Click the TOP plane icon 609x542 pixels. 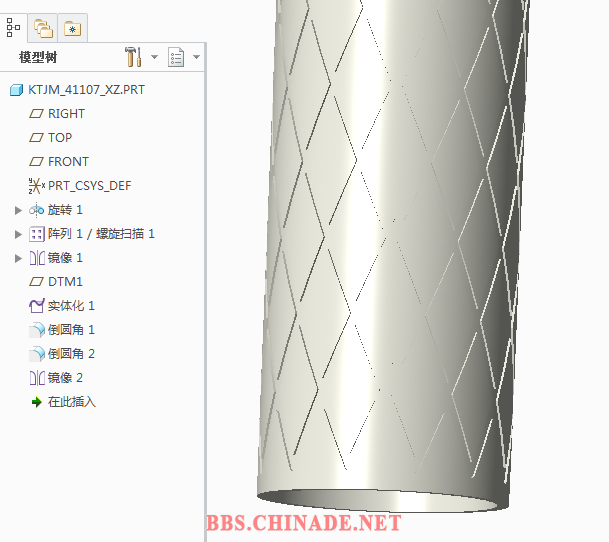[x=37, y=138]
